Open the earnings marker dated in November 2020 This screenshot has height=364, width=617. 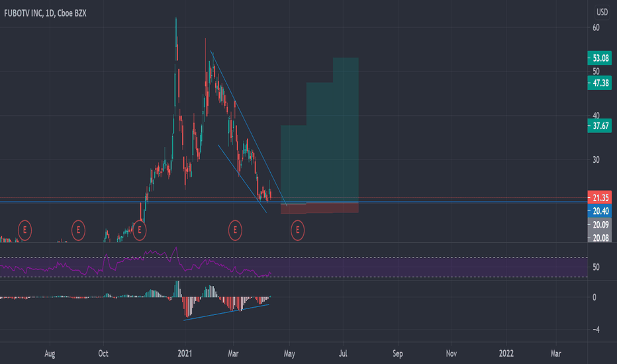(139, 230)
